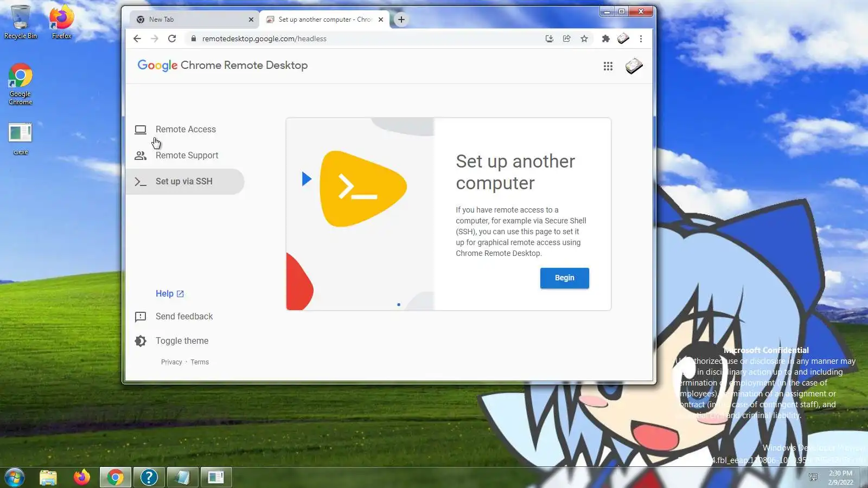868x488 pixels.
Task: Open the Privacy link
Action: pos(171,362)
